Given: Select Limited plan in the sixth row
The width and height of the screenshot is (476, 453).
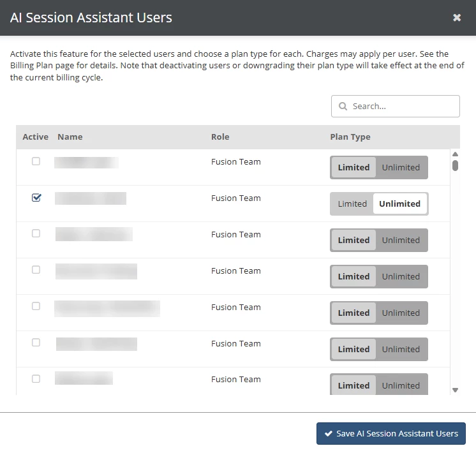Looking at the screenshot, I should [353, 350].
